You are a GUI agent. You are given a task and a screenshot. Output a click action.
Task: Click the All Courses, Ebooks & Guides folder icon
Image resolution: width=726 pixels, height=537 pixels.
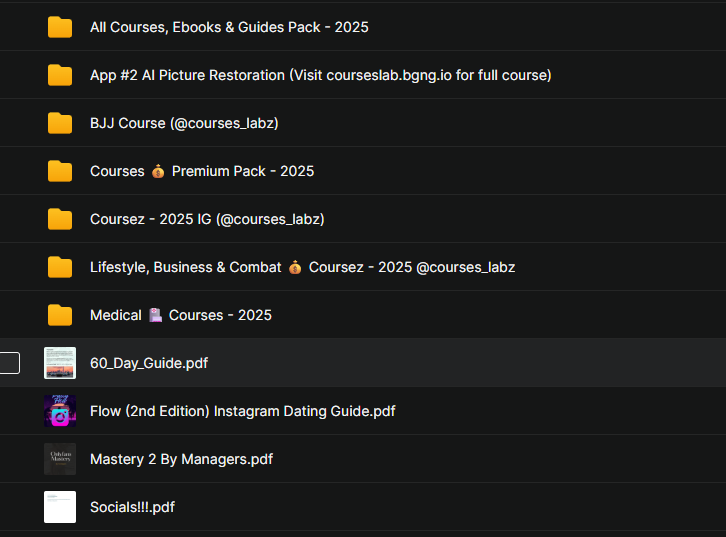pos(60,27)
